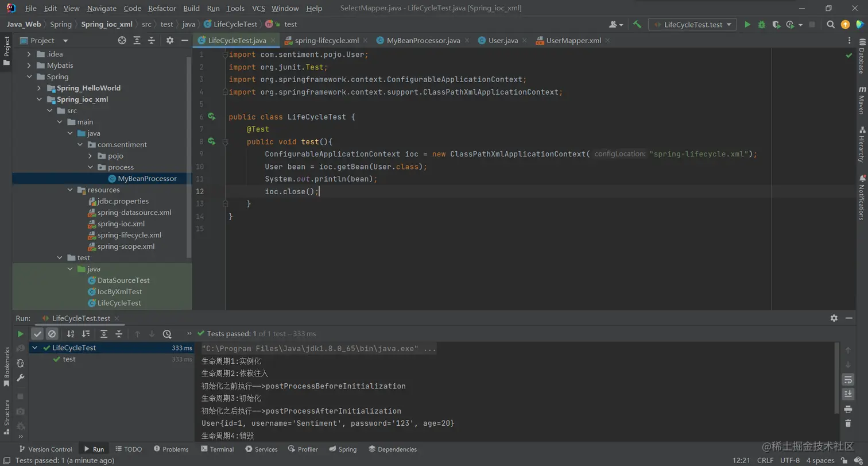Clear the console with the trash icon
Viewport: 868px width, 466px height.
[x=848, y=423]
